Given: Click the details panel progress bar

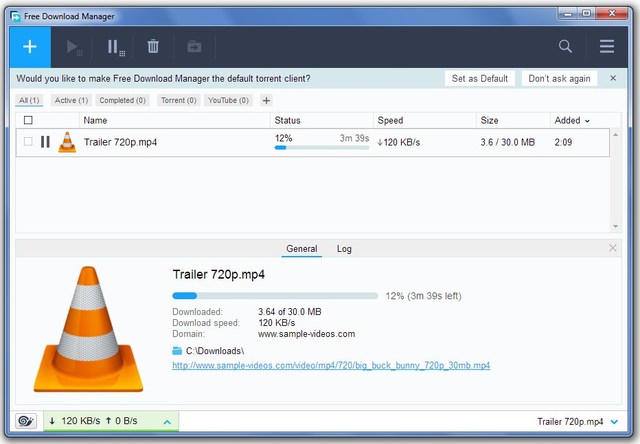Looking at the screenshot, I should coord(275,295).
